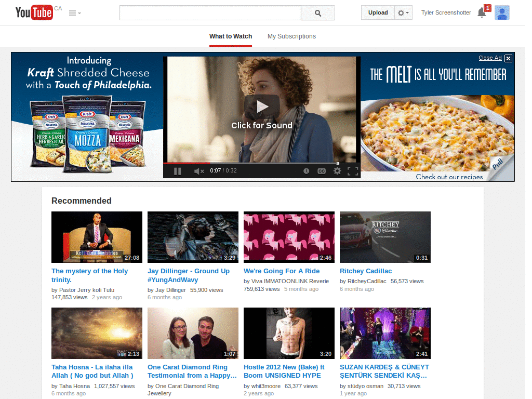Visit Jay Dillinger channel link
The width and height of the screenshot is (532, 399).
(x=170, y=290)
